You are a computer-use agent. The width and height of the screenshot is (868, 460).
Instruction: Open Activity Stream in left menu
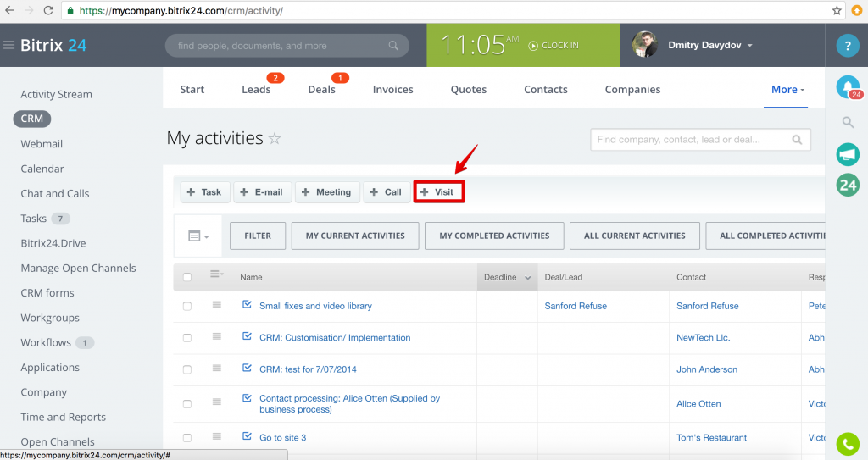click(x=57, y=94)
